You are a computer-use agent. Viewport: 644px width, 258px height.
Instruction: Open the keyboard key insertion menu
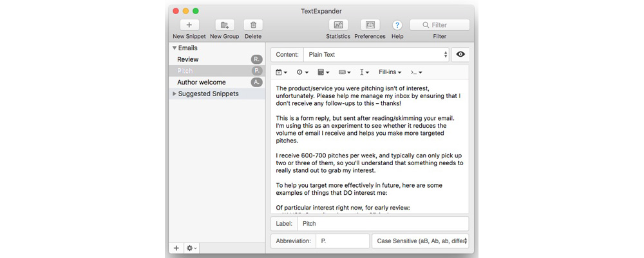click(x=345, y=72)
